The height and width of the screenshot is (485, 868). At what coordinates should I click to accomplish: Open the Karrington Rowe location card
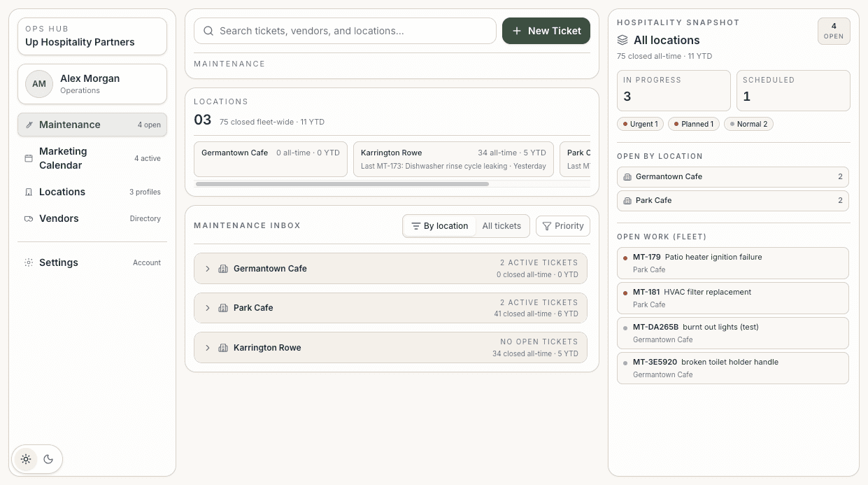(x=453, y=160)
